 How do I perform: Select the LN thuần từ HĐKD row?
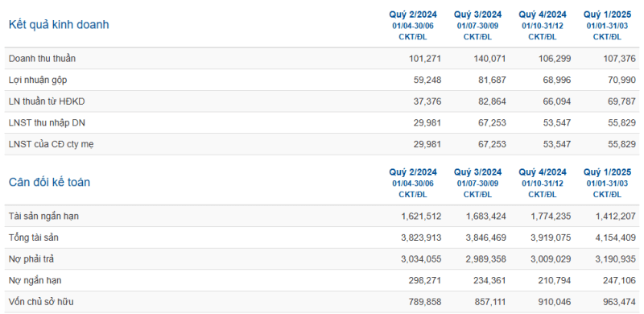(322, 101)
